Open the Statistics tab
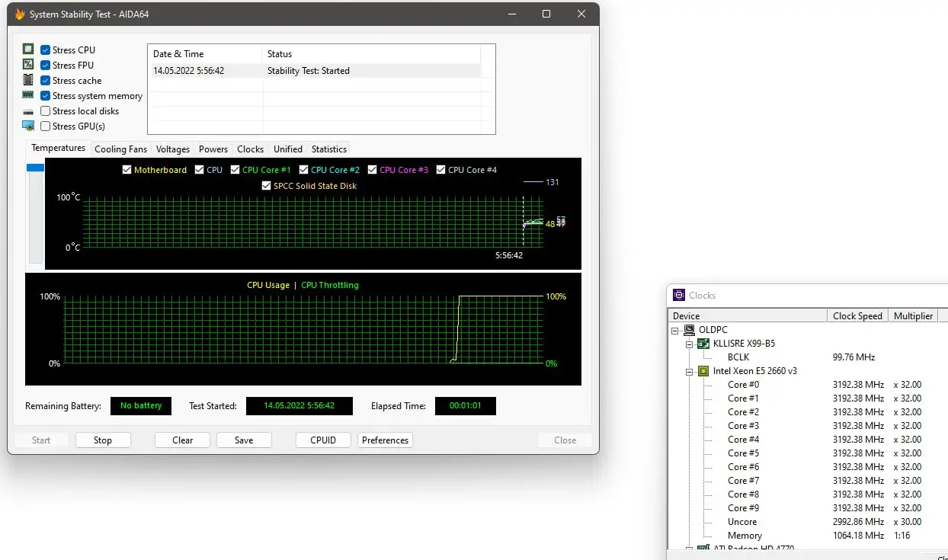Viewport: 948px width, 560px height. 329,149
